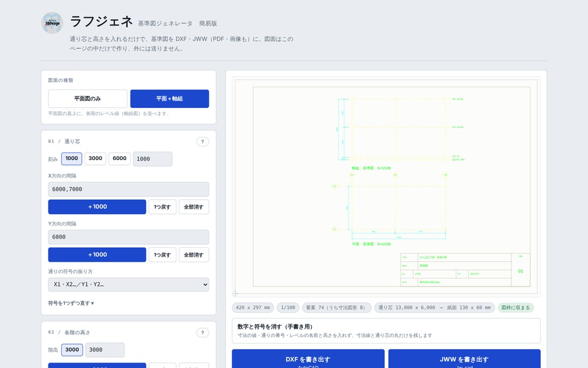Select 平面図のみ drawing type
The width and height of the screenshot is (588, 368).
pyautogui.click(x=88, y=99)
